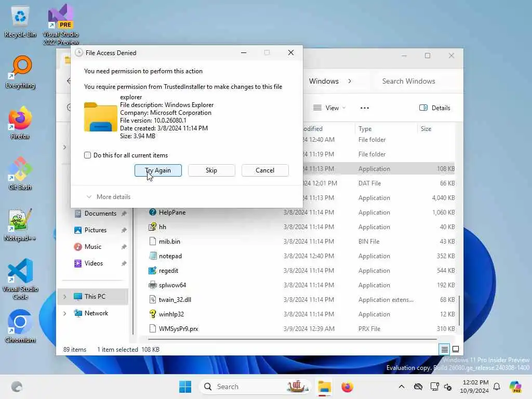Viewport: 532px width, 399px height.
Task: Launch Firefox from the desktop
Action: coord(20,123)
